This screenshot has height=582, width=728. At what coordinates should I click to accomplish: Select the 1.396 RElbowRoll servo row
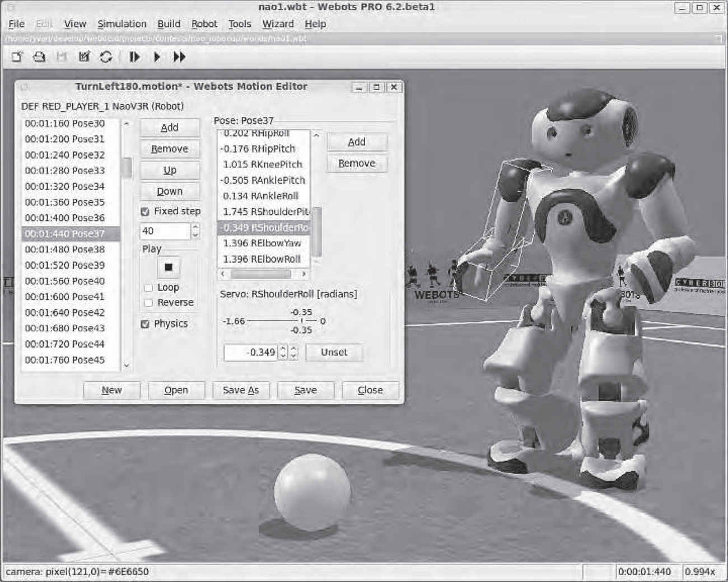263,259
